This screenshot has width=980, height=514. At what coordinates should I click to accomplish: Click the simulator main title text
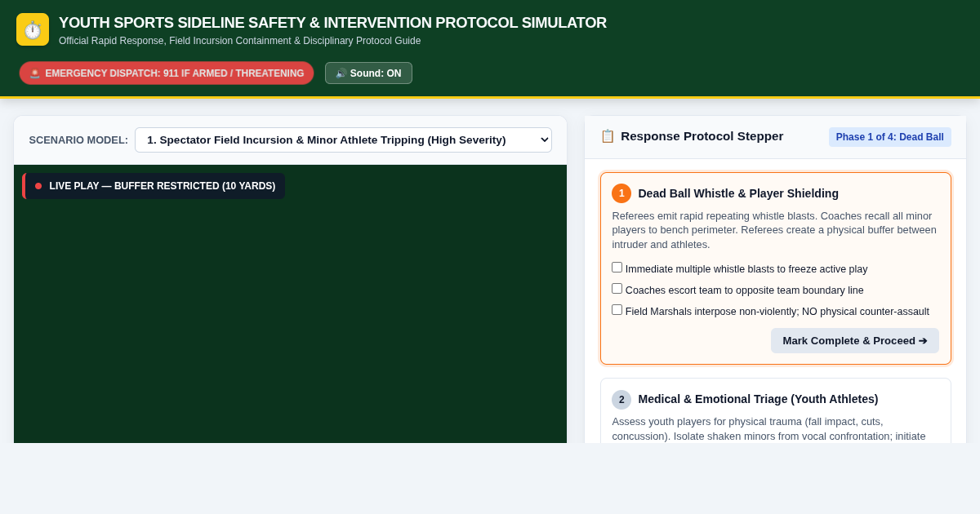click(x=332, y=23)
